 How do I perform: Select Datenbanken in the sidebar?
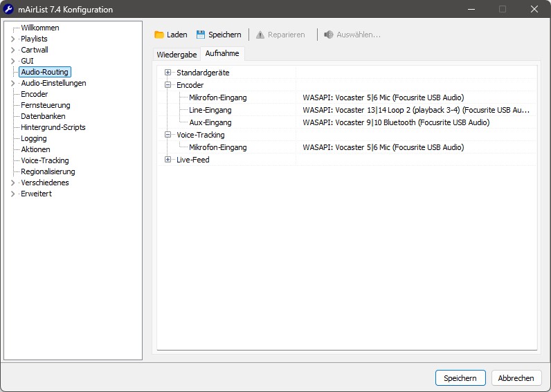(x=43, y=116)
